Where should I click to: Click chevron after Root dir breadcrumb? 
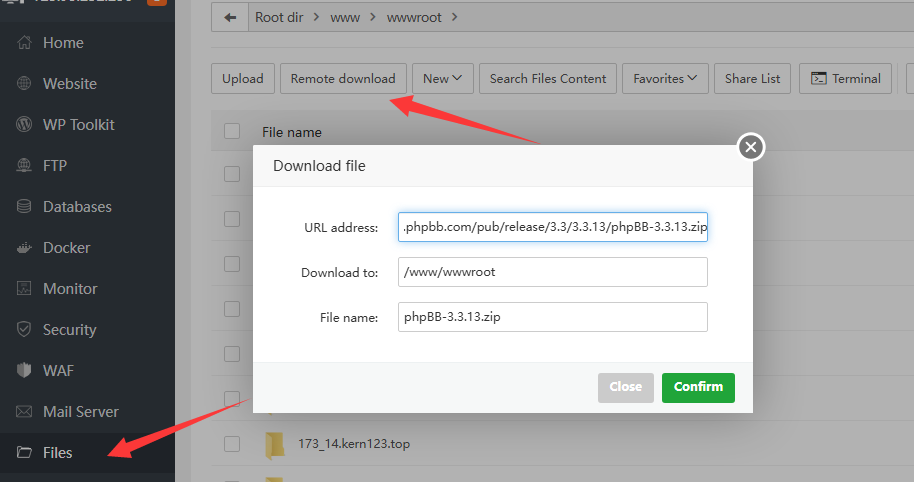pos(317,17)
